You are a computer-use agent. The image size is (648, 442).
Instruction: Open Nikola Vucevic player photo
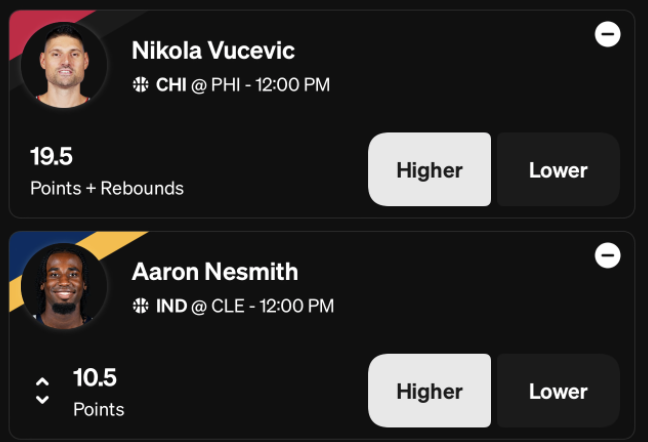click(64, 65)
